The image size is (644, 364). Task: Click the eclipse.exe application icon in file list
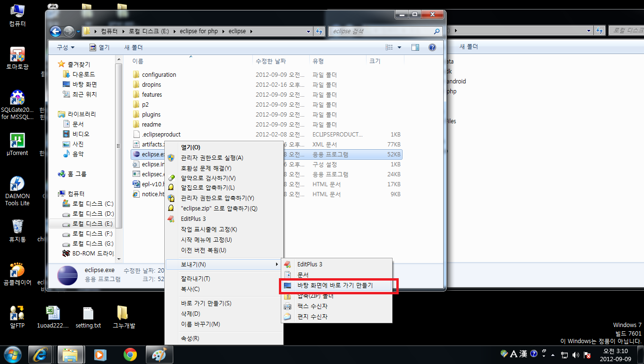(136, 154)
